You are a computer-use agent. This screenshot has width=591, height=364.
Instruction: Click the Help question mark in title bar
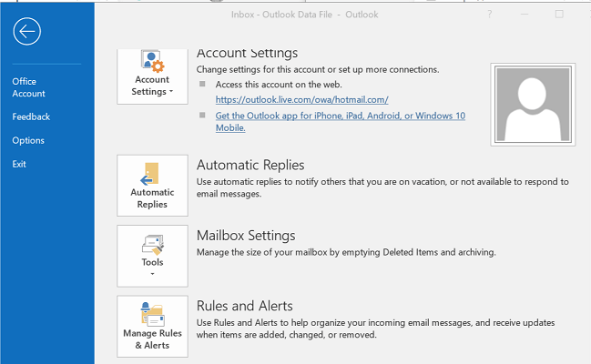point(490,15)
